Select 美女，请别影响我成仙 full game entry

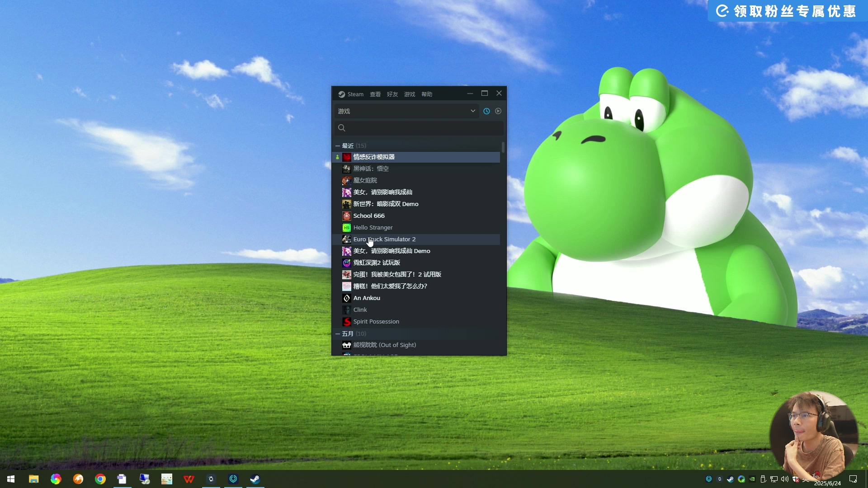[x=416, y=192]
